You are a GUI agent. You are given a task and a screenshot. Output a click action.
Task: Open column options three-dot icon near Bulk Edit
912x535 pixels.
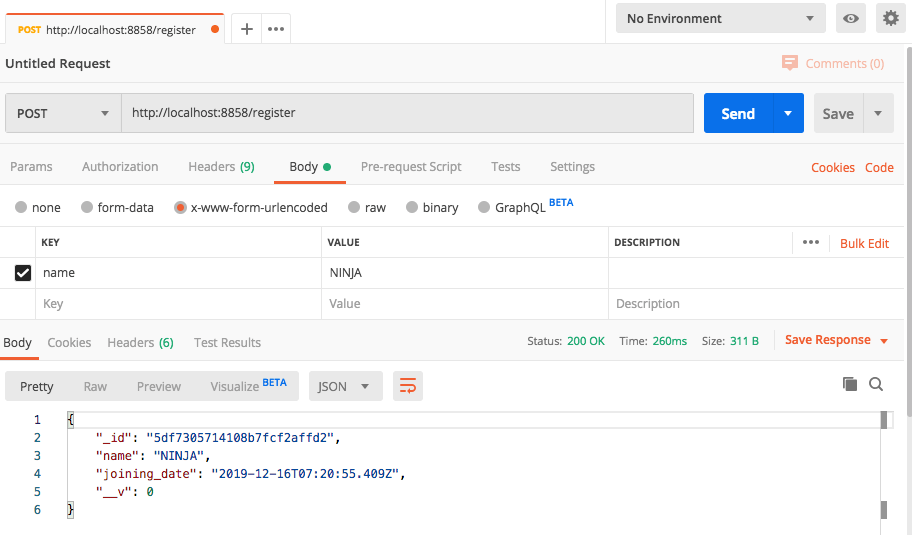811,242
